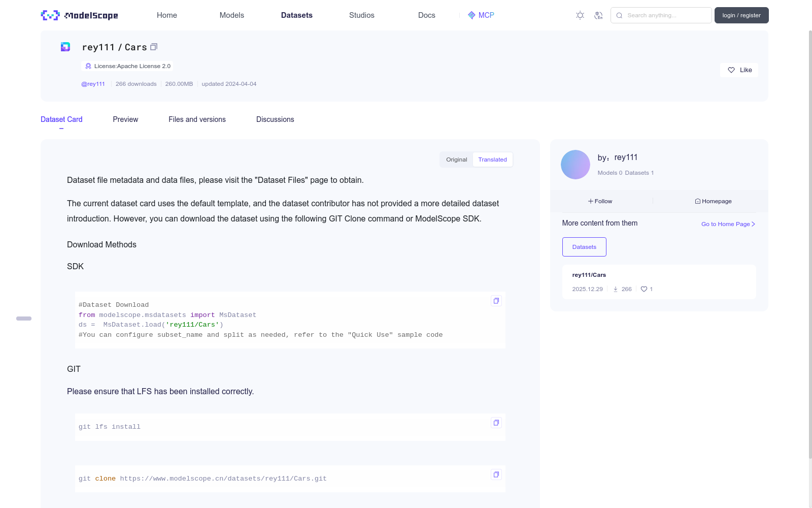Click the search magnifier icon
This screenshot has width=812, height=508.
coord(619,15)
